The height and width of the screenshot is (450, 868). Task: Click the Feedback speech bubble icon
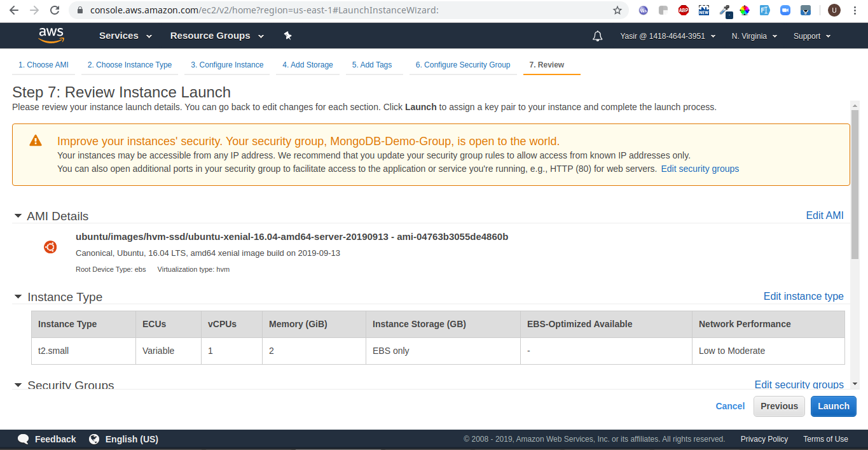tap(24, 439)
